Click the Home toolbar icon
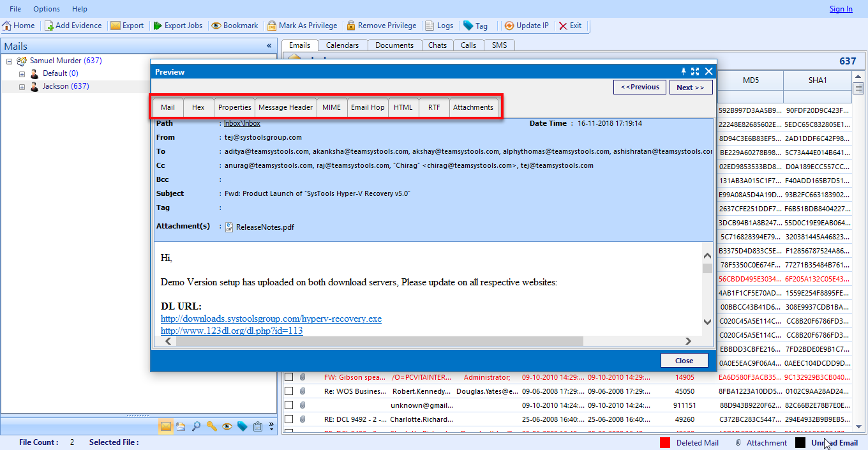The height and width of the screenshot is (450, 868). [7, 26]
